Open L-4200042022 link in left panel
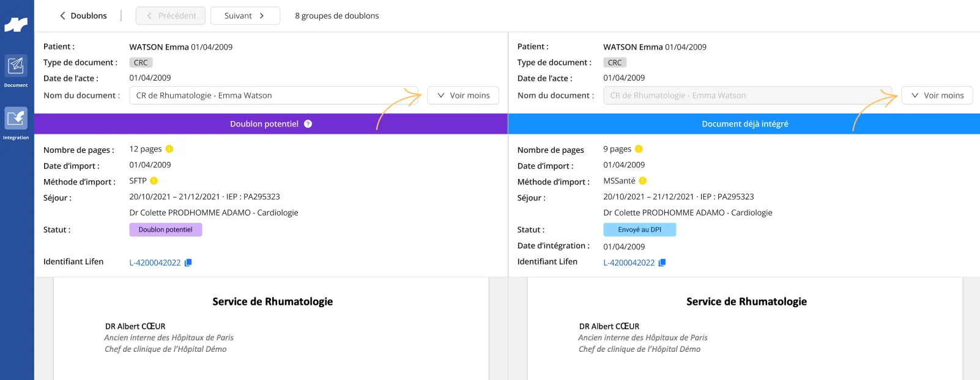Image resolution: width=980 pixels, height=380 pixels. pos(155,263)
